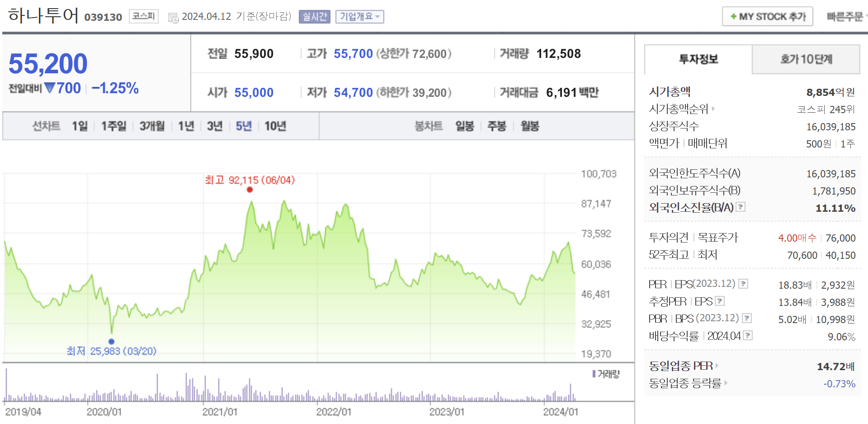Open help icon for 외국인소진율(B/A)
The image size is (868, 424).
(741, 207)
